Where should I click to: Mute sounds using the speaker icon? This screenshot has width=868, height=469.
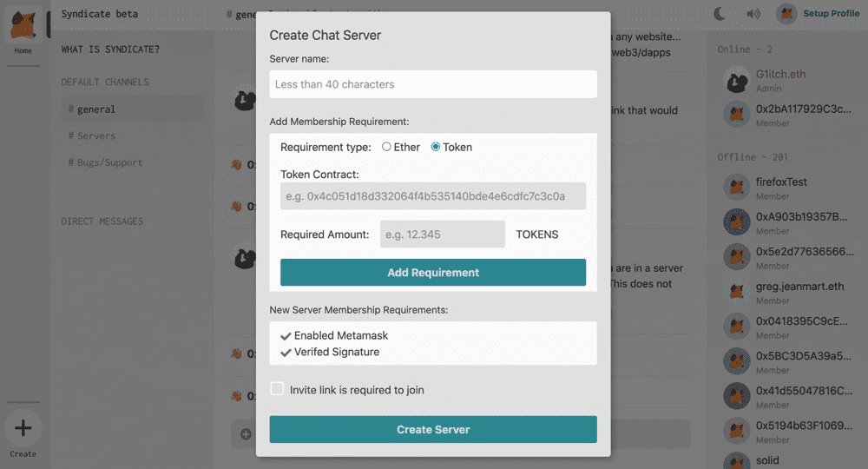[753, 13]
